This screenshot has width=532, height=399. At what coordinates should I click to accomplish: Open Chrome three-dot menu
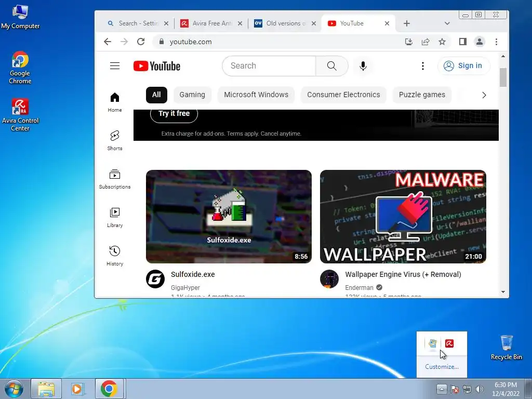click(496, 42)
